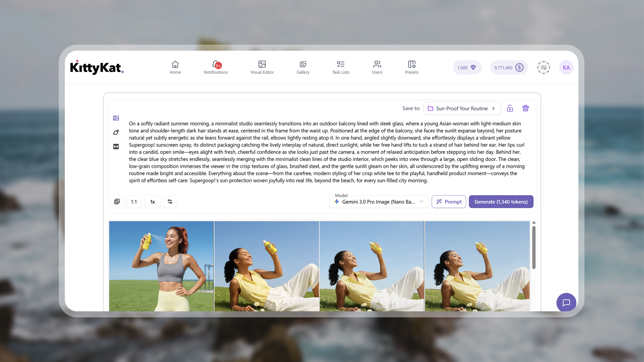Click the trash icon to delete prompt
644x362 pixels.
[x=525, y=108]
